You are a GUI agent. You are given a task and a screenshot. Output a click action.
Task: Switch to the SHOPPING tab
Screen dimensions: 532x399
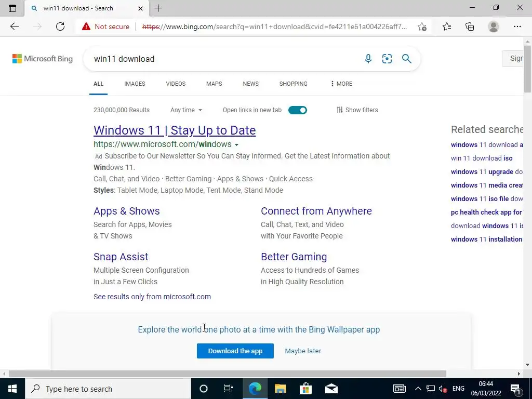click(294, 84)
